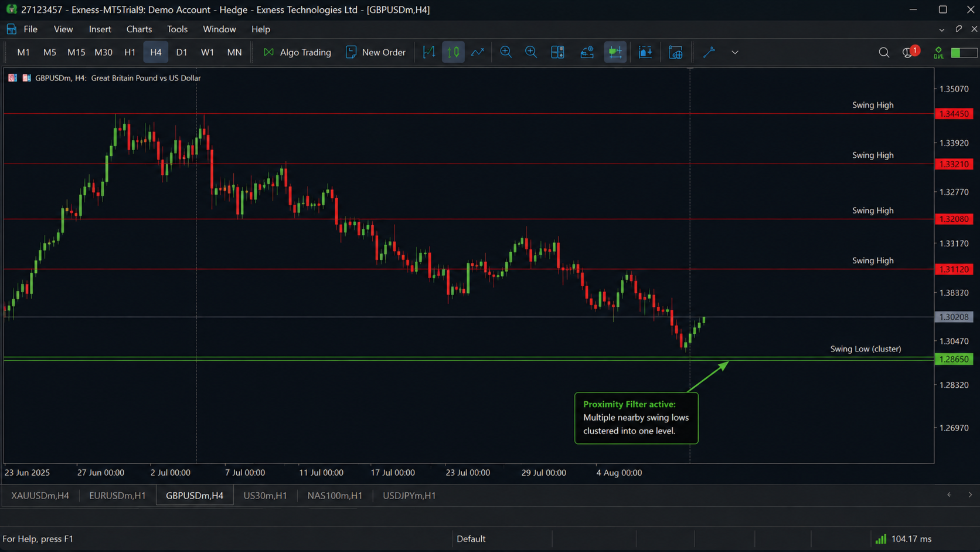Click the first zoom magnifier icon
980x552 pixels.
click(x=506, y=52)
